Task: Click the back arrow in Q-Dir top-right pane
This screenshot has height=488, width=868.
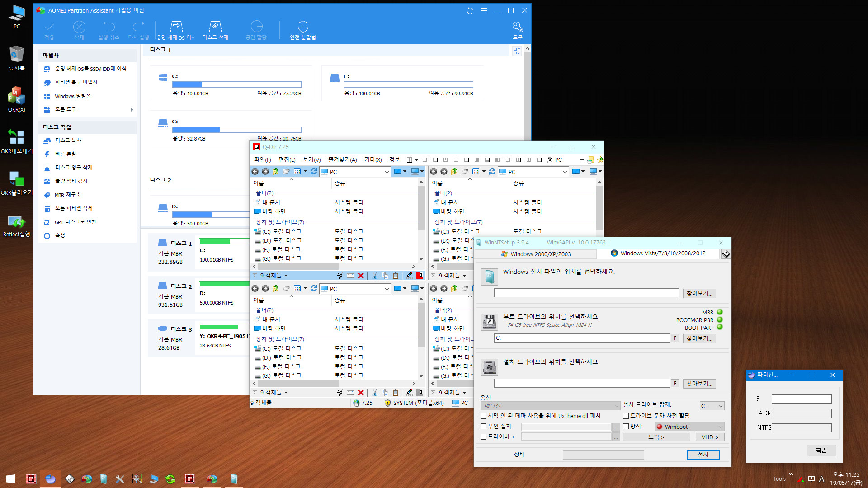Action: (434, 172)
